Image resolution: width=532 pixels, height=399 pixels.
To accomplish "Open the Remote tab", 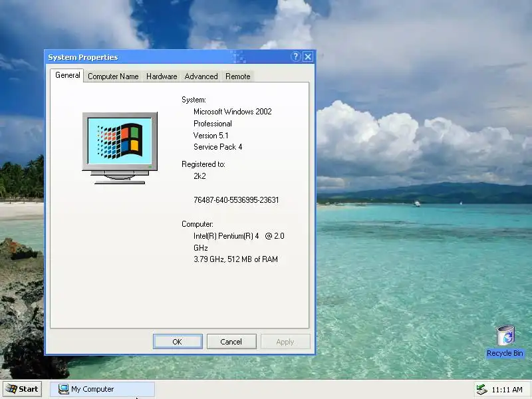I will (238, 76).
